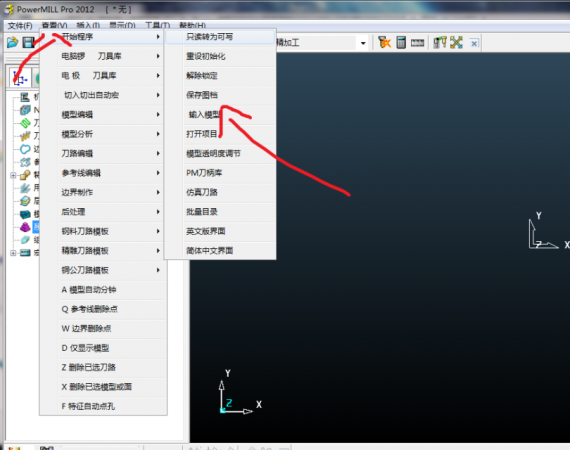The height and width of the screenshot is (450, 570).
Task: Select the machine tool icon in the explorer tree
Action: (x=25, y=97)
